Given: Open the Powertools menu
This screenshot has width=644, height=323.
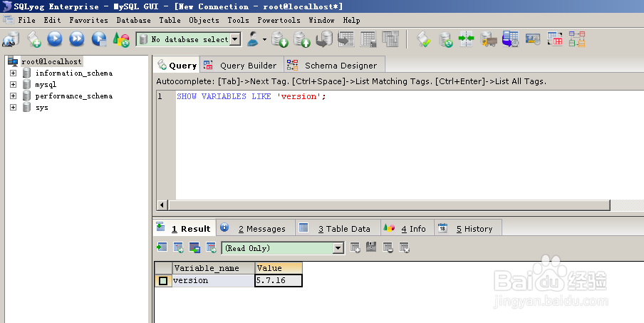Looking at the screenshot, I should (279, 20).
